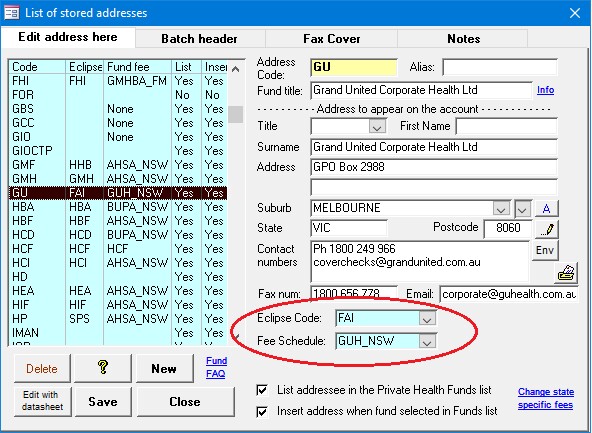This screenshot has height=433, width=592.
Task: Switch to the Fax Cover tab
Action: coord(331,39)
